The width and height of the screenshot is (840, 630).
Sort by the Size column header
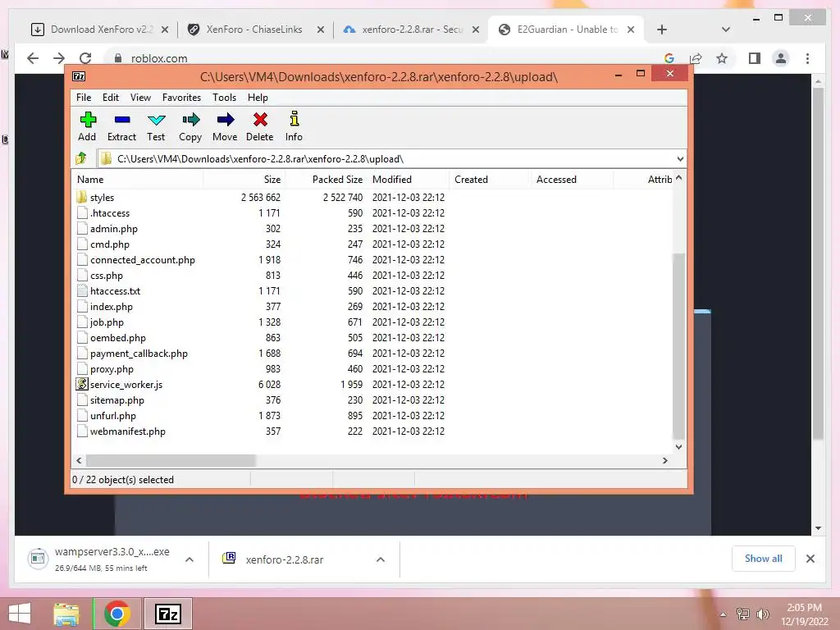tap(244, 180)
